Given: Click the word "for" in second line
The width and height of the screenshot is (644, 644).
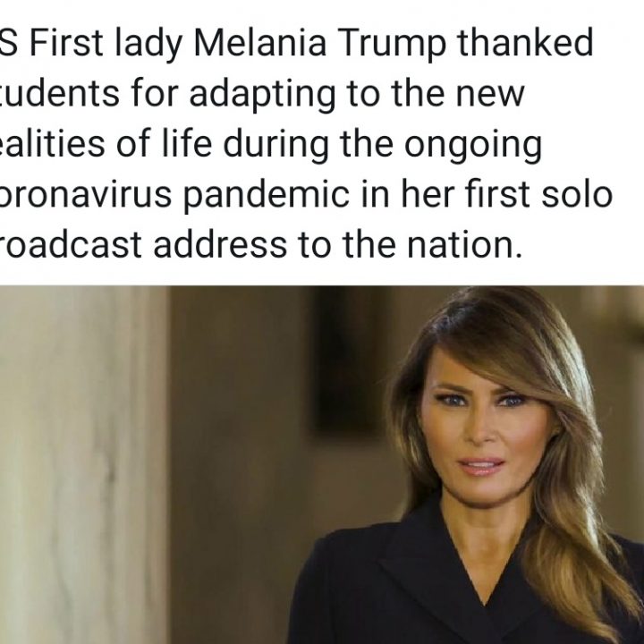Looking at the screenshot, I should click(156, 94).
